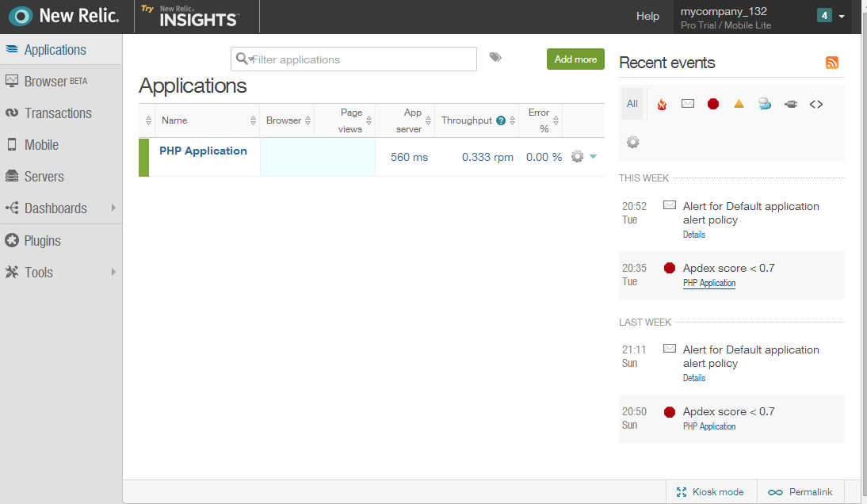This screenshot has width=867, height=504.
Task: Click the 21:11 Sun alert envelope icon
Action: click(670, 348)
